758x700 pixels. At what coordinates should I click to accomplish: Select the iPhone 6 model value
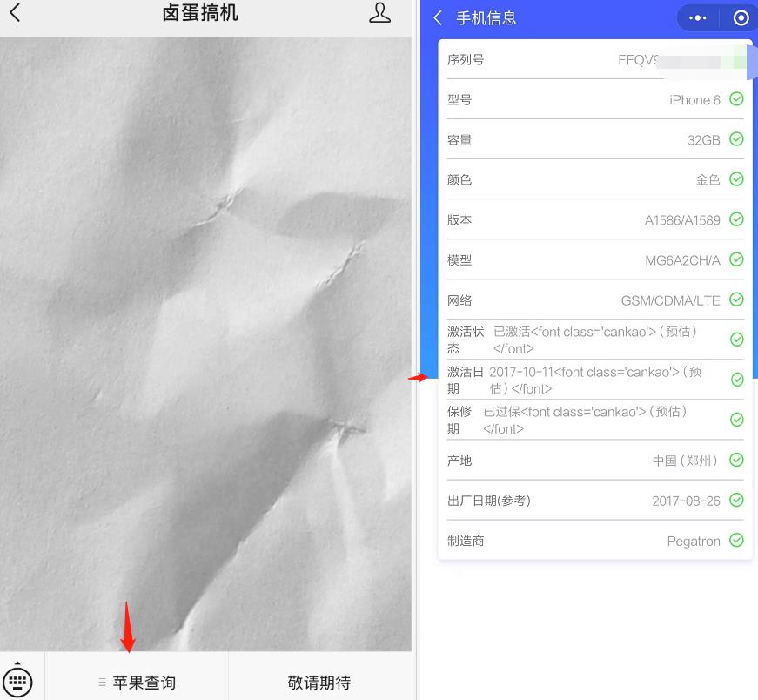pyautogui.click(x=694, y=100)
